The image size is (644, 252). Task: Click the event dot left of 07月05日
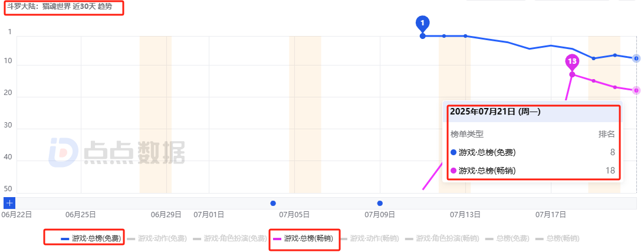tap(273, 203)
